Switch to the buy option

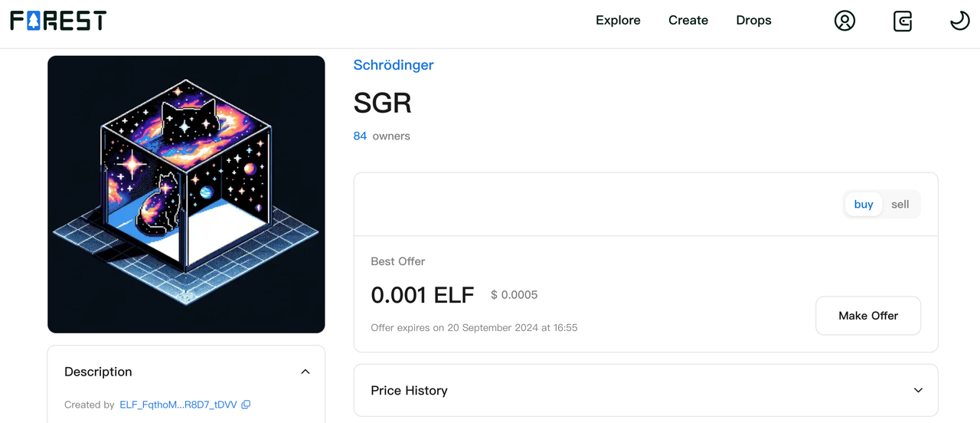click(864, 205)
